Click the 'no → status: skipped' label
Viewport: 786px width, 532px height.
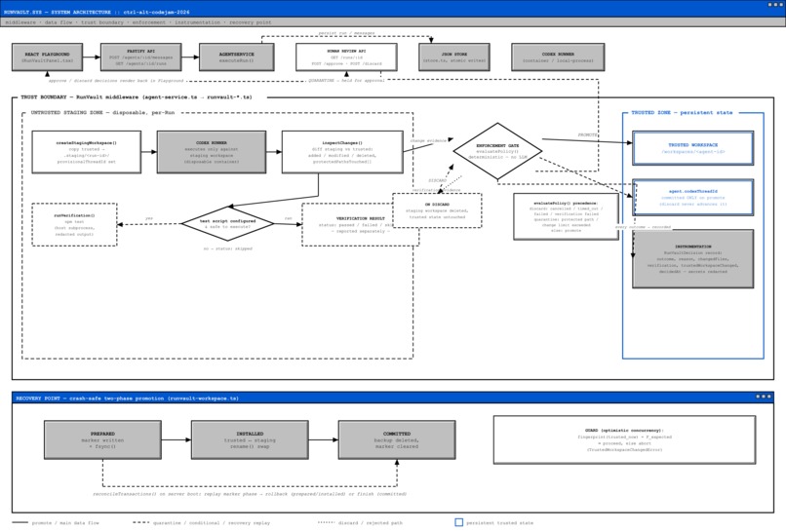pos(227,248)
